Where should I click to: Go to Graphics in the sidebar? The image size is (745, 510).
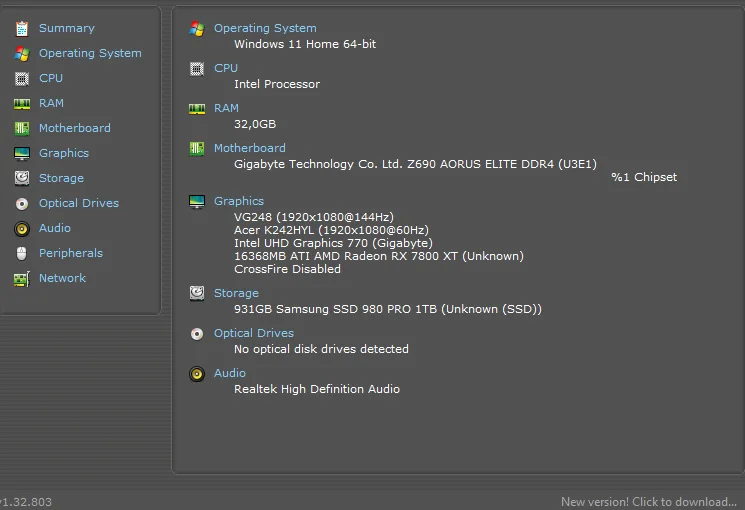[64, 153]
